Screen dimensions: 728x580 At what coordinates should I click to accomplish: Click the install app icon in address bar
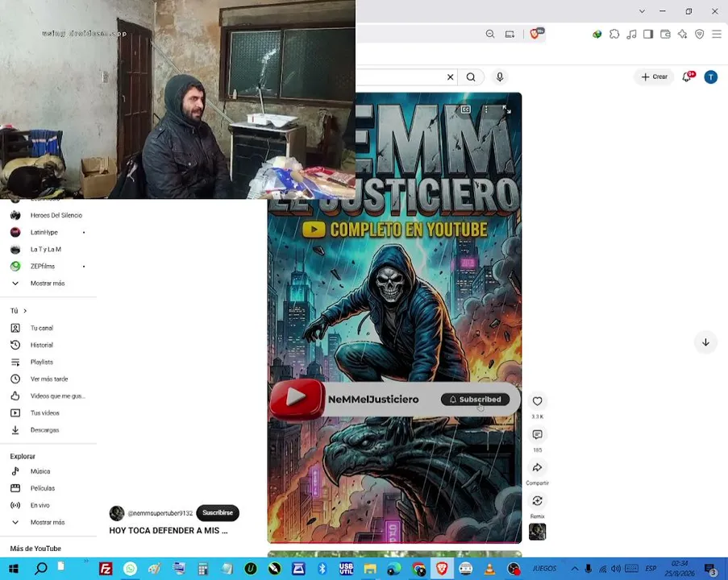click(x=510, y=35)
